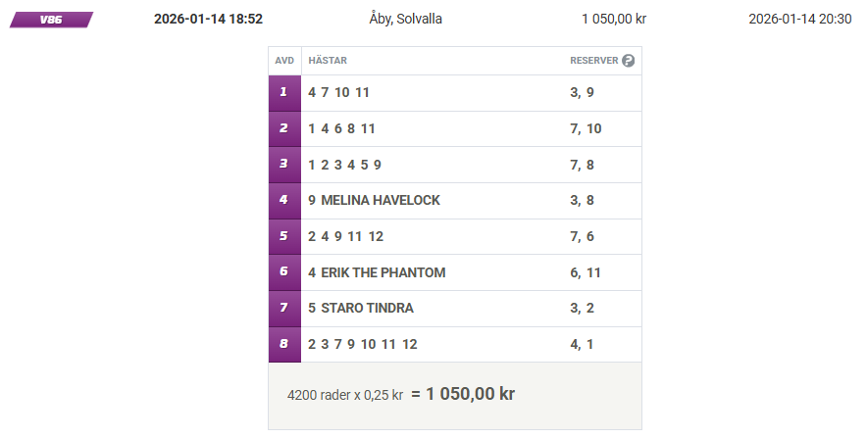
Task: Select race number 5 purple badge
Action: (x=284, y=236)
